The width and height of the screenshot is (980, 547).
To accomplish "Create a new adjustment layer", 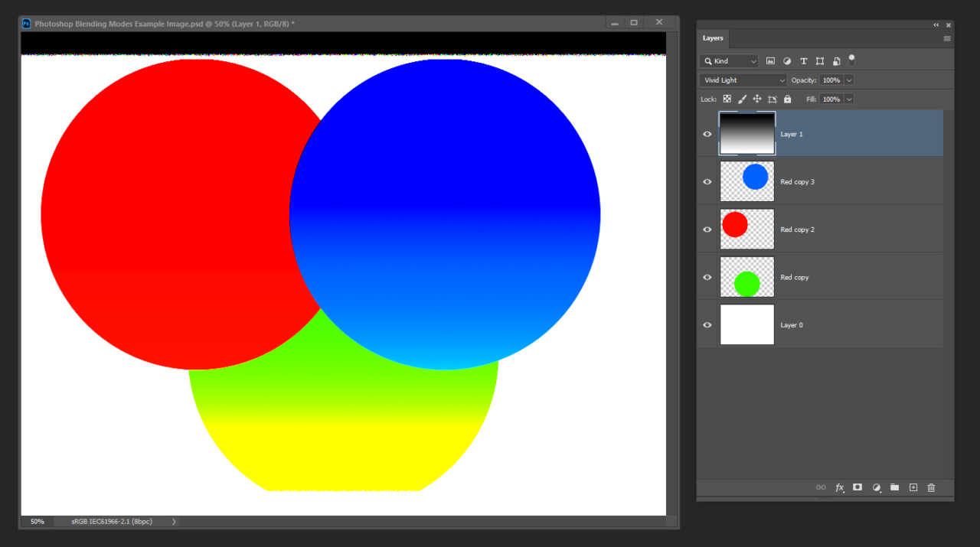I will (877, 487).
